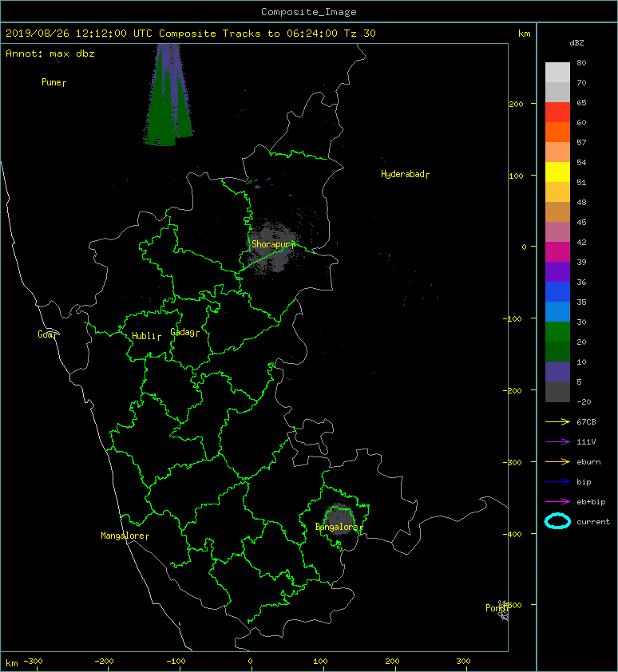Viewport: 618px width, 672px height.
Task: Click the Bangalore city label
Action: click(339, 527)
